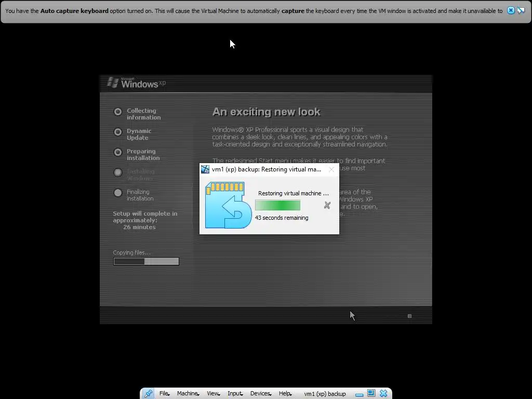Select the Preparing installation step bullet
The width and height of the screenshot is (532, 399).
pyautogui.click(x=118, y=152)
